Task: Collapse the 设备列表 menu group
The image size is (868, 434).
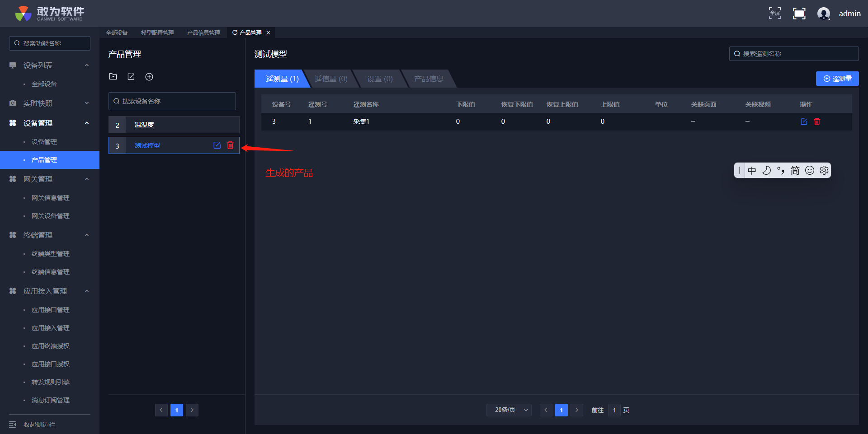Action: click(87, 65)
